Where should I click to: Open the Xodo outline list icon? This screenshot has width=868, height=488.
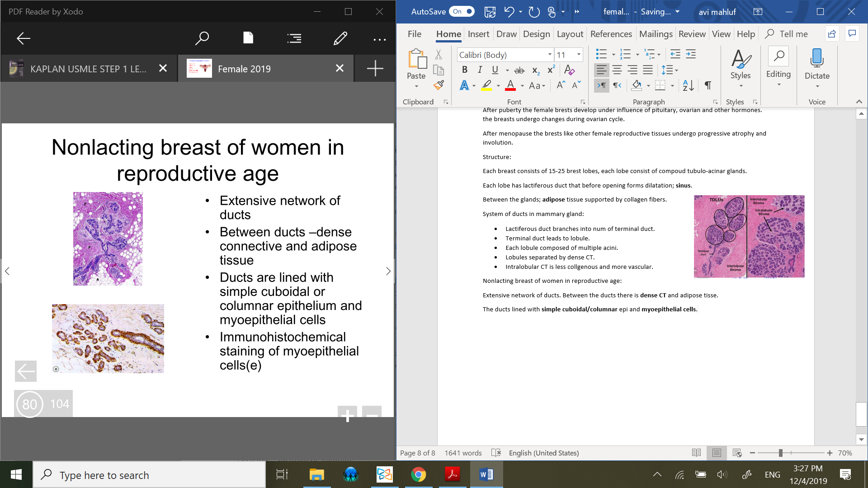coord(294,38)
